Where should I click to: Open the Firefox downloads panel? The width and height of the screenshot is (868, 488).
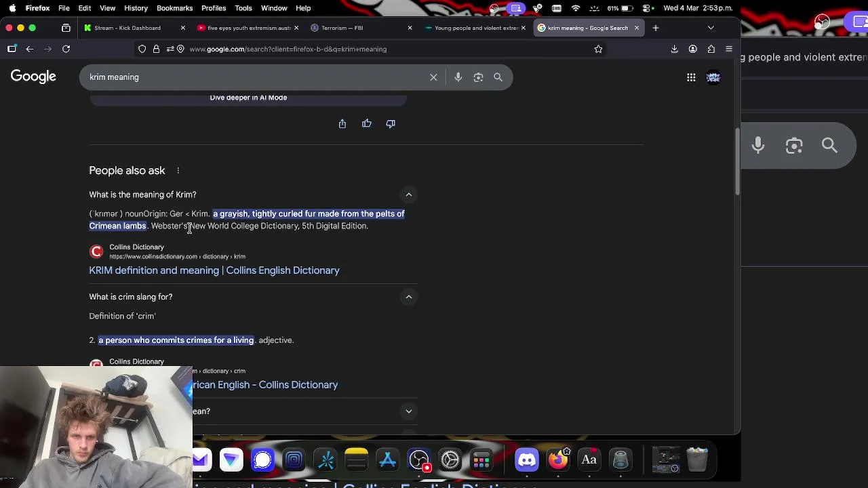[x=674, y=49]
